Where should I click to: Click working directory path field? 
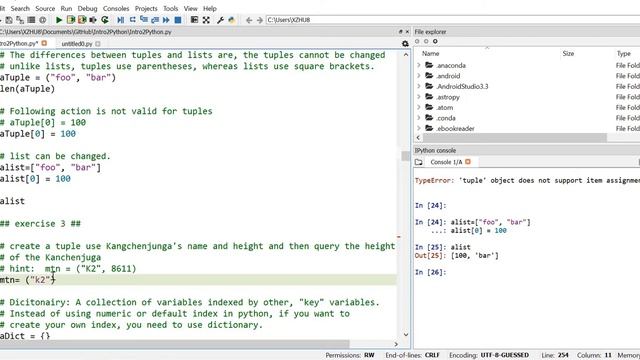coord(453,20)
